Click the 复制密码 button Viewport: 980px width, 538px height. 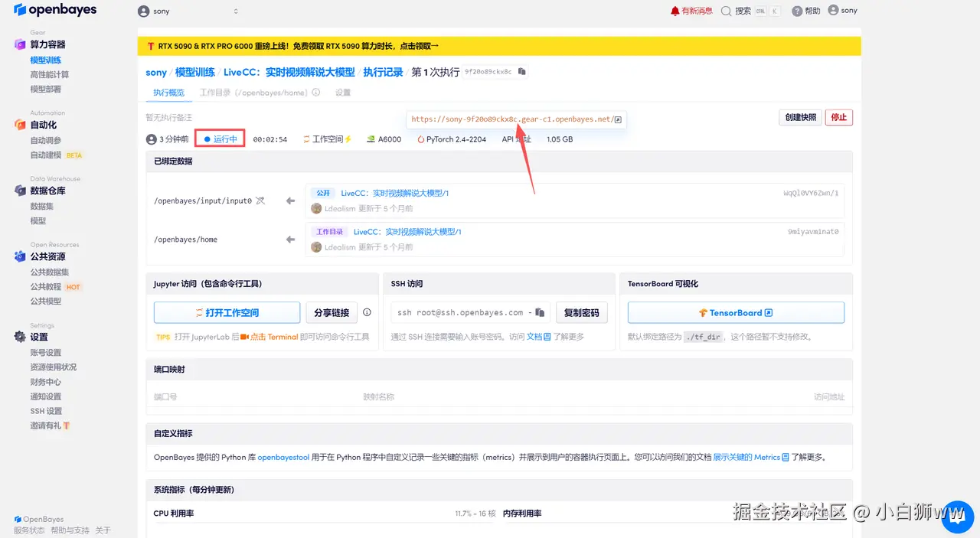[582, 312]
